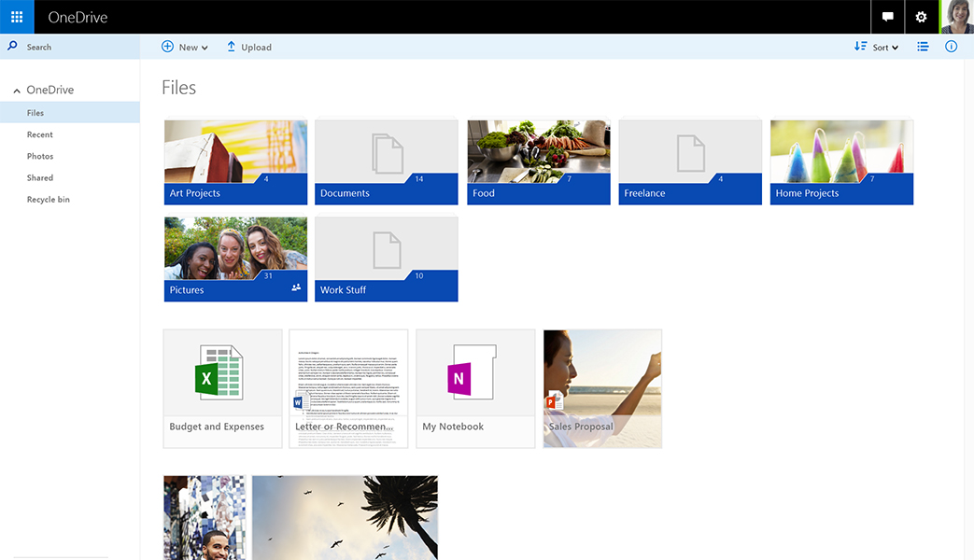Open the settings gear icon

(x=921, y=17)
